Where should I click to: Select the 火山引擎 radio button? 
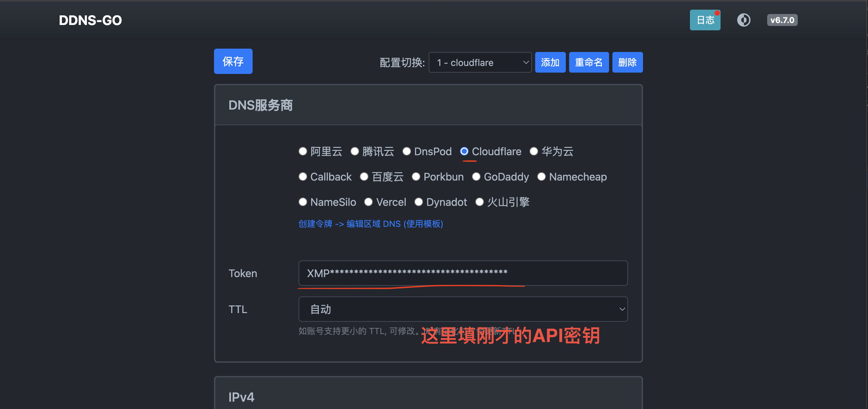[x=479, y=202]
